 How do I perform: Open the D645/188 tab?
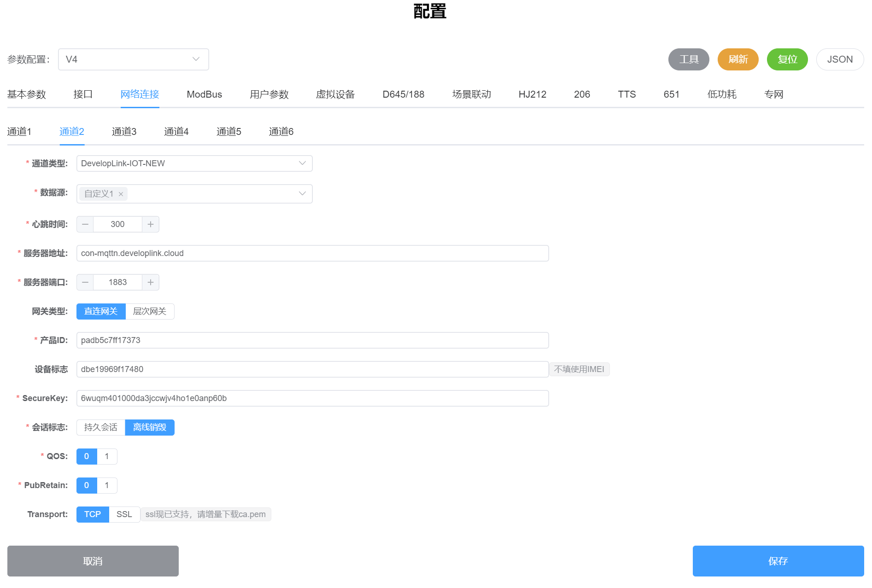pyautogui.click(x=404, y=94)
